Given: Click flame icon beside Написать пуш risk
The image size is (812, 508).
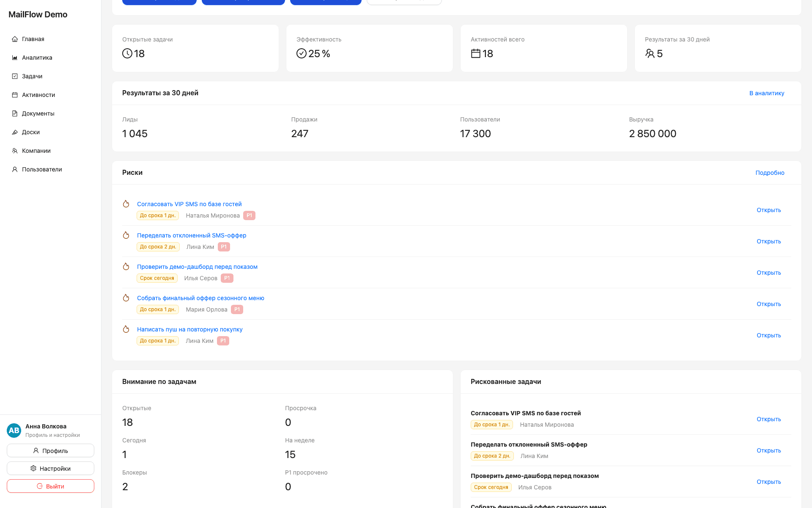Looking at the screenshot, I should 126,329.
